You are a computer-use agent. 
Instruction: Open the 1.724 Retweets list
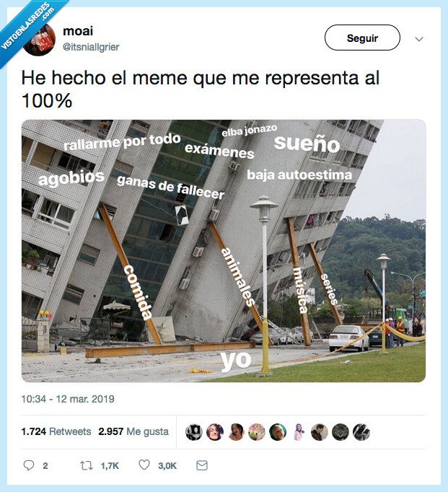56,431
